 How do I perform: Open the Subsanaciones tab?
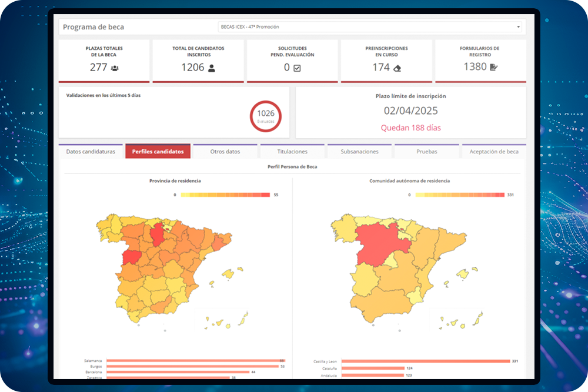coord(359,152)
